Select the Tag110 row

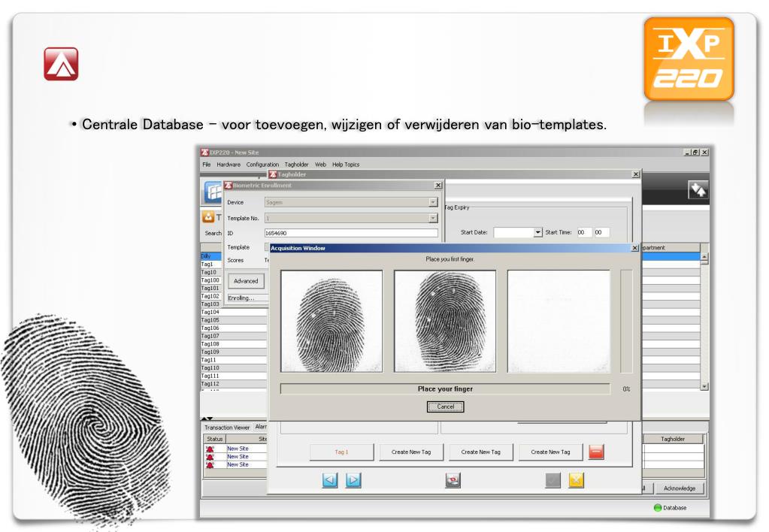[x=234, y=367]
